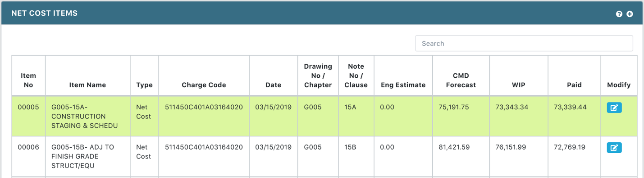
Task: Select row G005-15B- ADJ TO FINISH GRADE
Action: [x=324, y=156]
